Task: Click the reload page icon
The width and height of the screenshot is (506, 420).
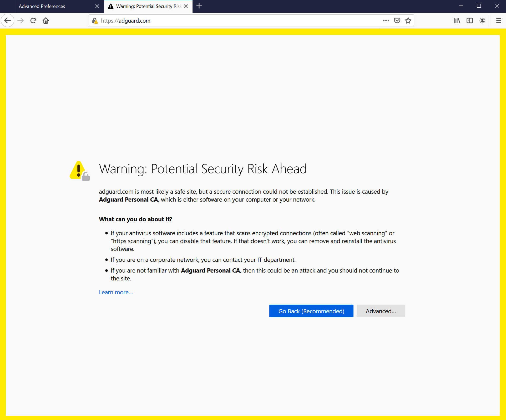Action: coord(33,20)
